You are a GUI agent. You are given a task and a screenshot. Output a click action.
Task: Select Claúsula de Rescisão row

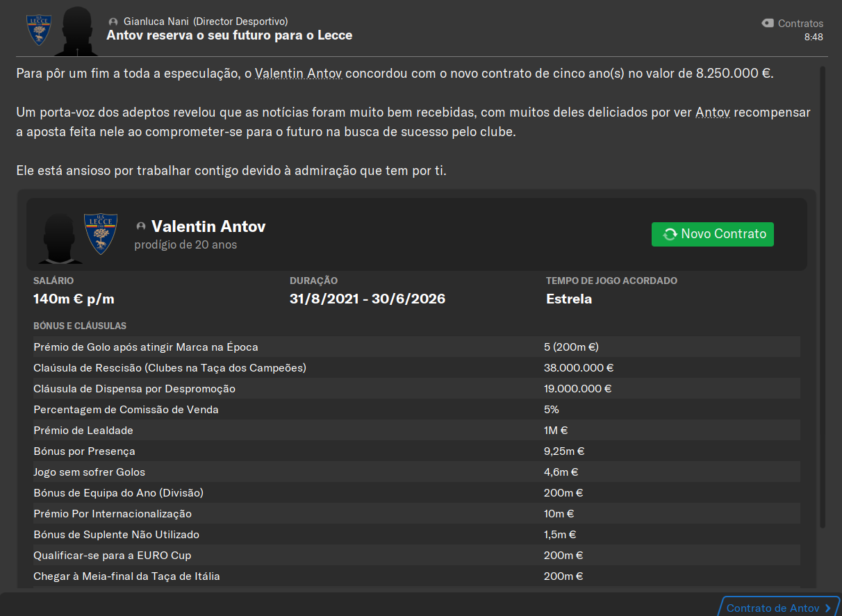coord(417,367)
